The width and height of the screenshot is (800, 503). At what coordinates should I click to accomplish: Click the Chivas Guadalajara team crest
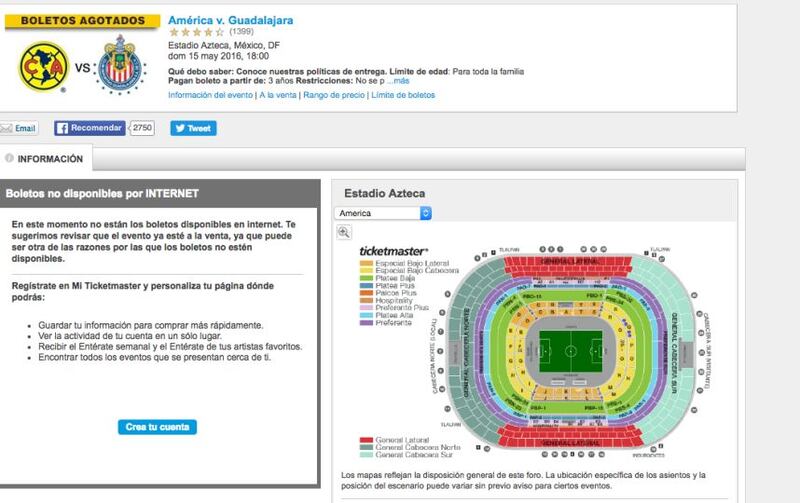point(119,65)
